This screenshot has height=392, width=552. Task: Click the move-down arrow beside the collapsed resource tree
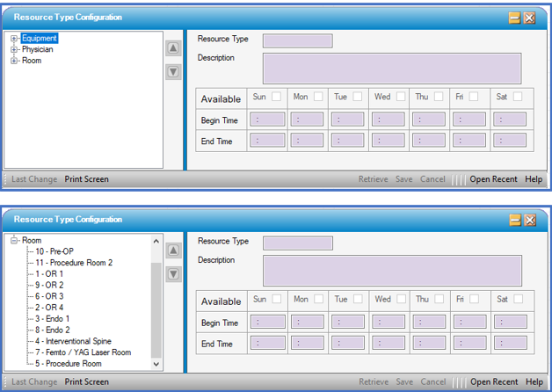pos(174,71)
